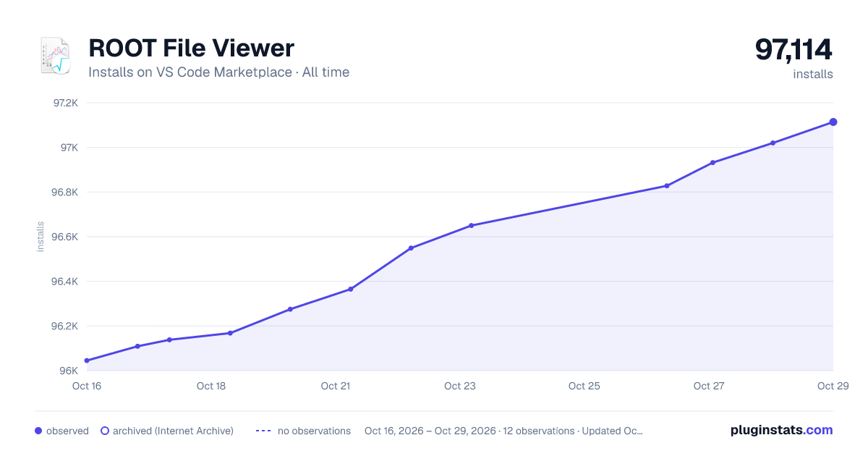Image resolution: width=868 pixels, height=456 pixels.
Task: Click the 'installs' label under 97,114
Action: [813, 75]
